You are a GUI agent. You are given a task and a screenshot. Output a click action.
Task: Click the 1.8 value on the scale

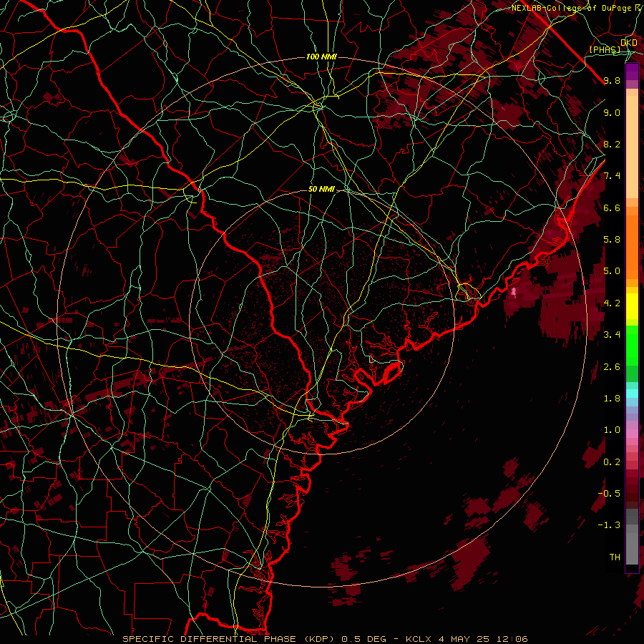click(612, 399)
